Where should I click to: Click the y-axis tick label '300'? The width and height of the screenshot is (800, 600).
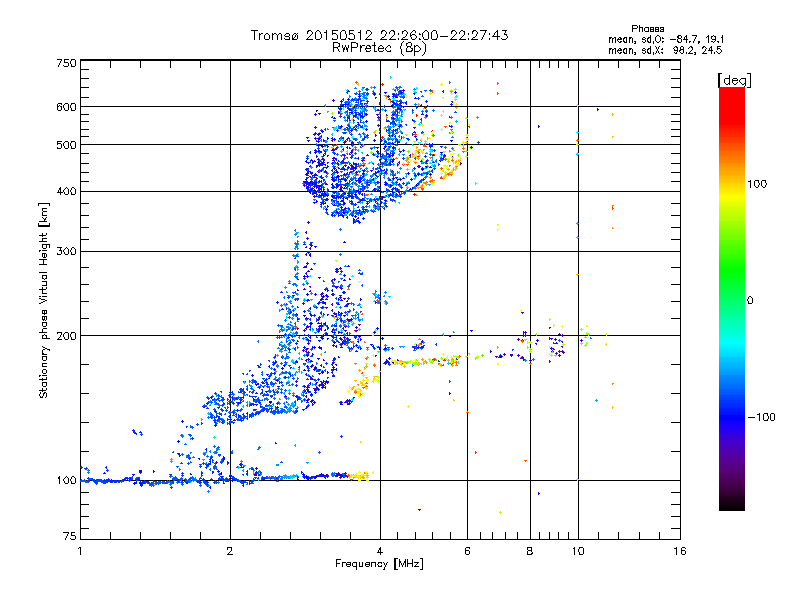pyautogui.click(x=67, y=251)
